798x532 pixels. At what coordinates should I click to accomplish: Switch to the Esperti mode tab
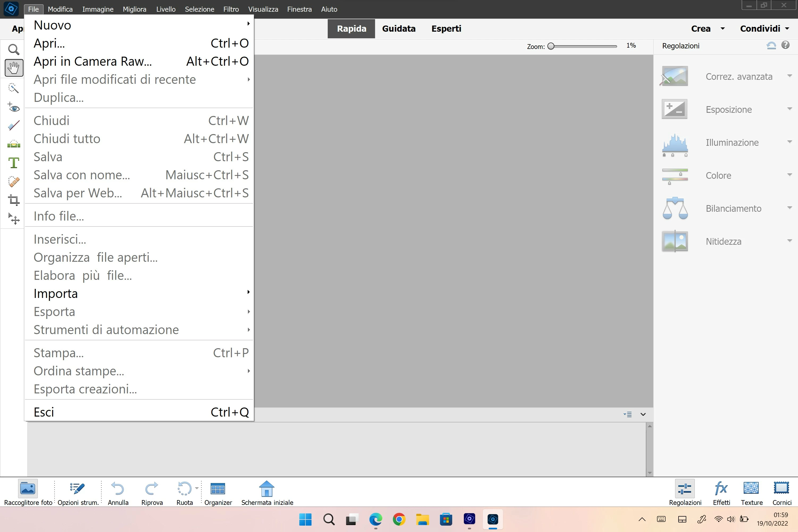tap(446, 28)
